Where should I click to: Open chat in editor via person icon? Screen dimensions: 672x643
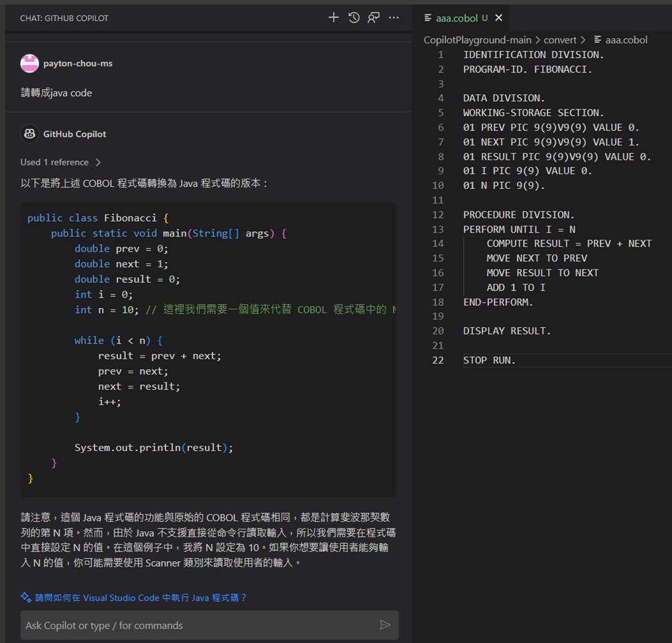[374, 18]
